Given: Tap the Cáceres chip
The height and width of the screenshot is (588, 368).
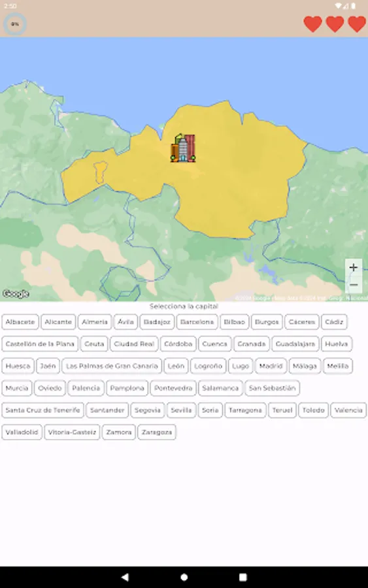Looking at the screenshot, I should click(302, 321).
